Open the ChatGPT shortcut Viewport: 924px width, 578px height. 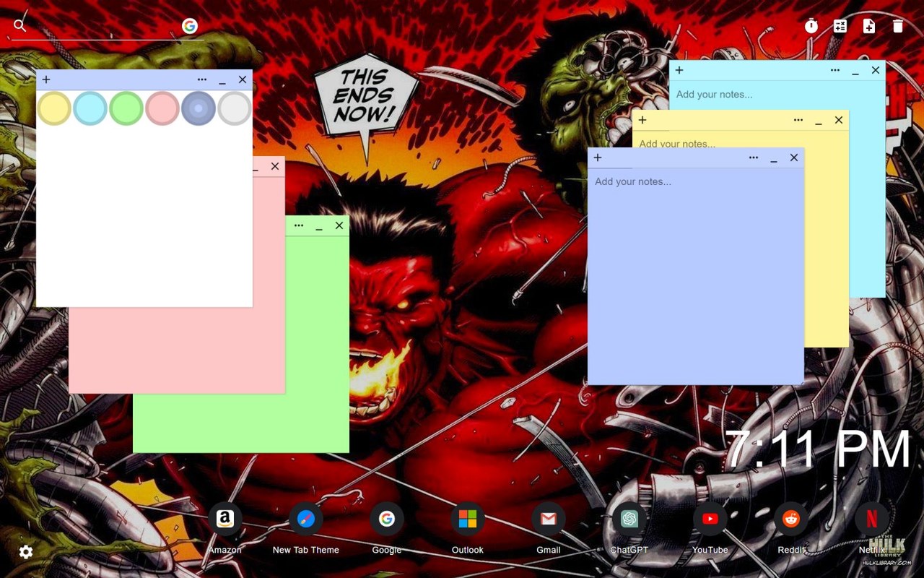click(x=629, y=528)
